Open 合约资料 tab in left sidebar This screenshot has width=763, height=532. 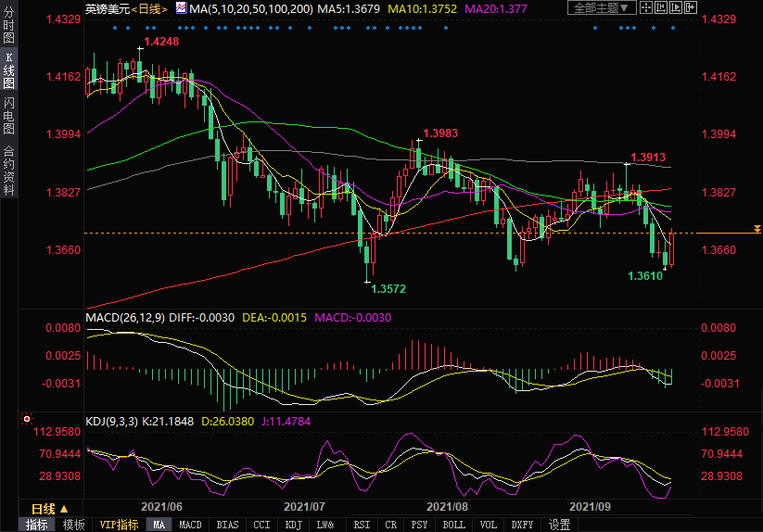pyautogui.click(x=9, y=170)
